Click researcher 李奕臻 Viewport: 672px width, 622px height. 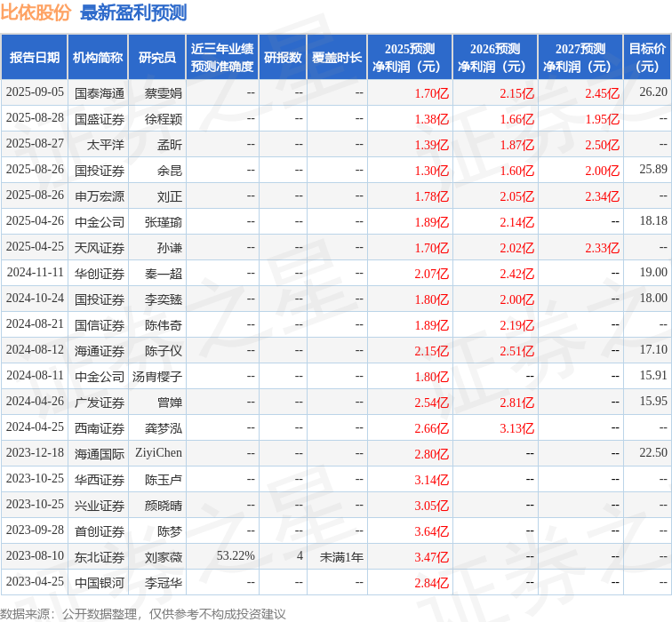164,299
